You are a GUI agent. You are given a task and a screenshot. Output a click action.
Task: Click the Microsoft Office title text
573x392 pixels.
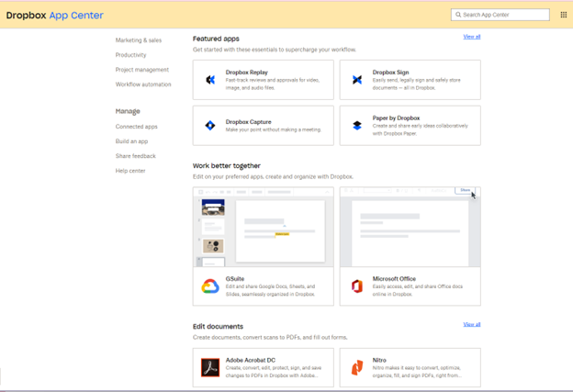(394, 278)
